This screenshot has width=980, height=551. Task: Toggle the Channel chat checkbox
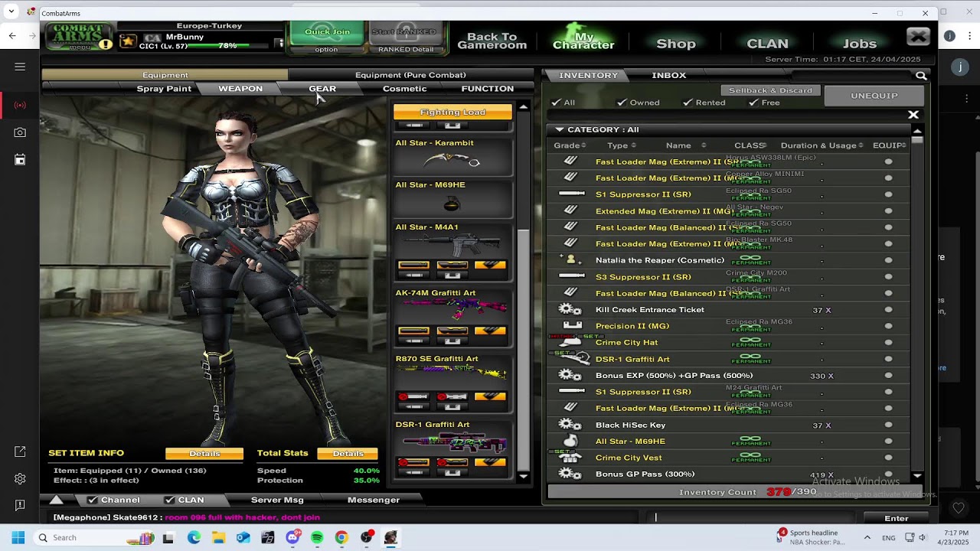pyautogui.click(x=92, y=500)
